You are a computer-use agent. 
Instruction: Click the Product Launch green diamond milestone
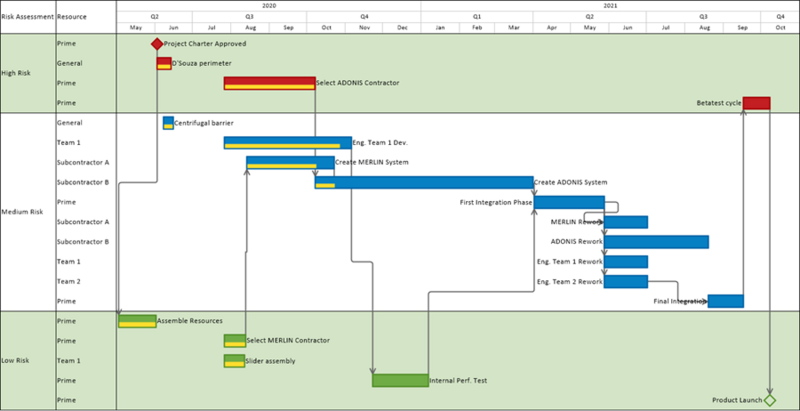click(769, 400)
